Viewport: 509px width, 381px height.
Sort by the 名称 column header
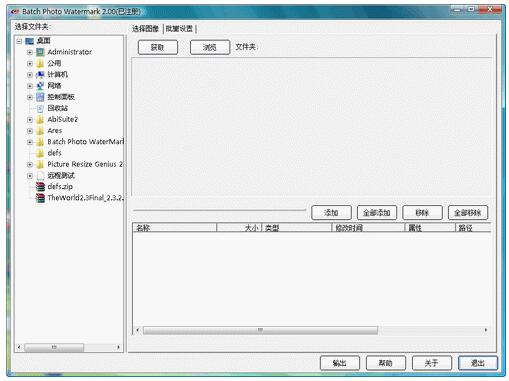click(x=175, y=228)
